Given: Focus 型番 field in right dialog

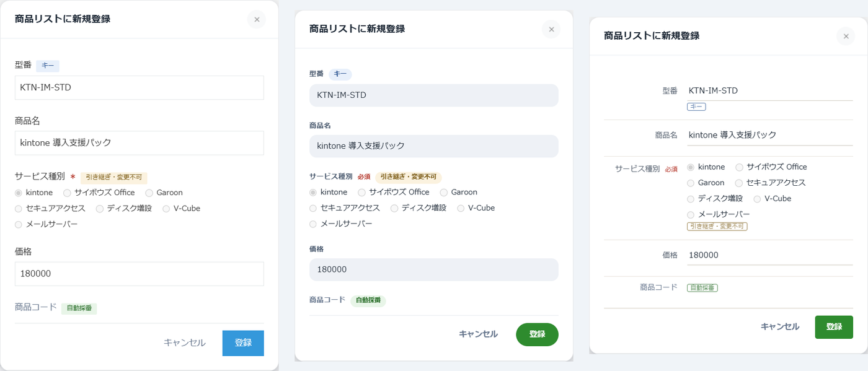Looking at the screenshot, I should tap(770, 91).
